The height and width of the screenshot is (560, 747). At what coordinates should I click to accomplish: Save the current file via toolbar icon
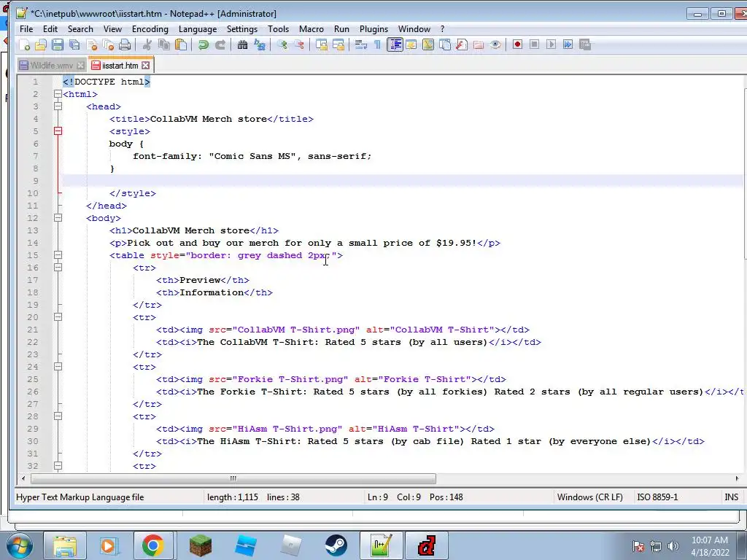(58, 44)
